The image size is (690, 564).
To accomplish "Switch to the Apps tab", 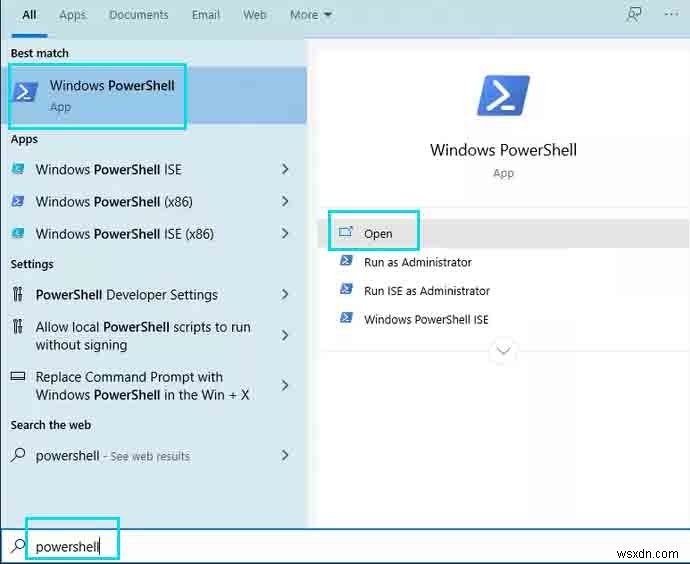I will pyautogui.click(x=72, y=15).
